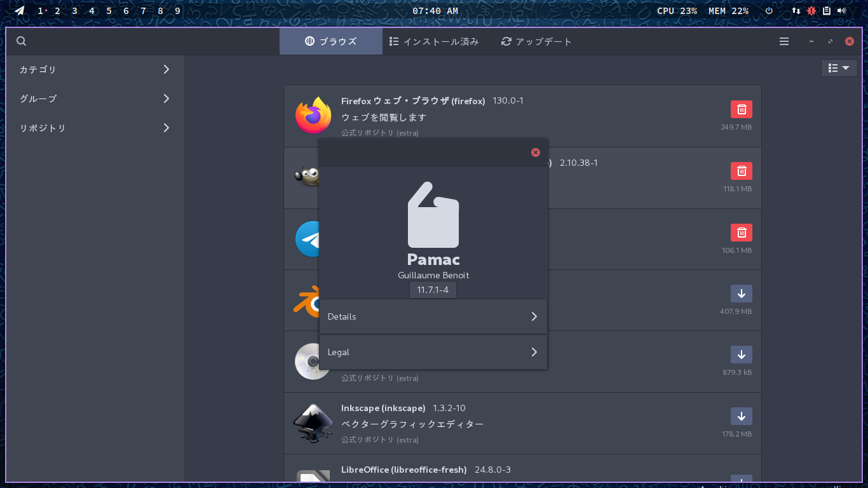Click the 07:40 AM clock
The image size is (868, 488).
click(x=435, y=11)
